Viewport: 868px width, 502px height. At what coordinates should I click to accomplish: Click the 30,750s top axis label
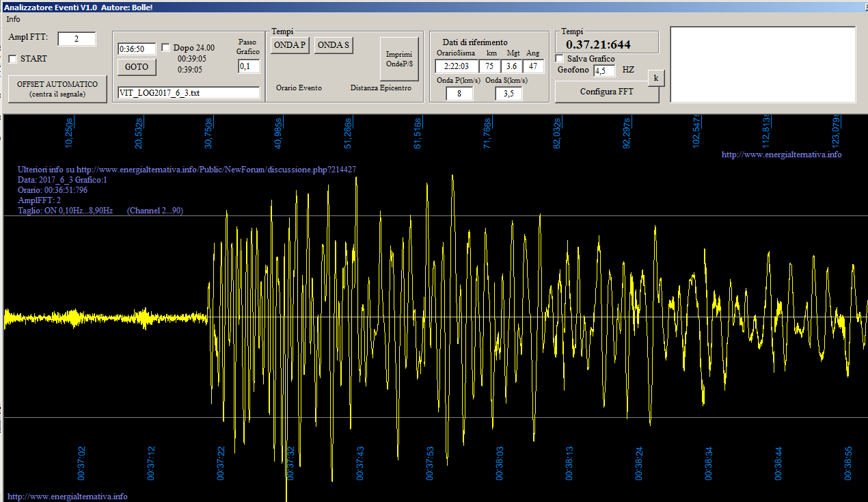click(208, 132)
